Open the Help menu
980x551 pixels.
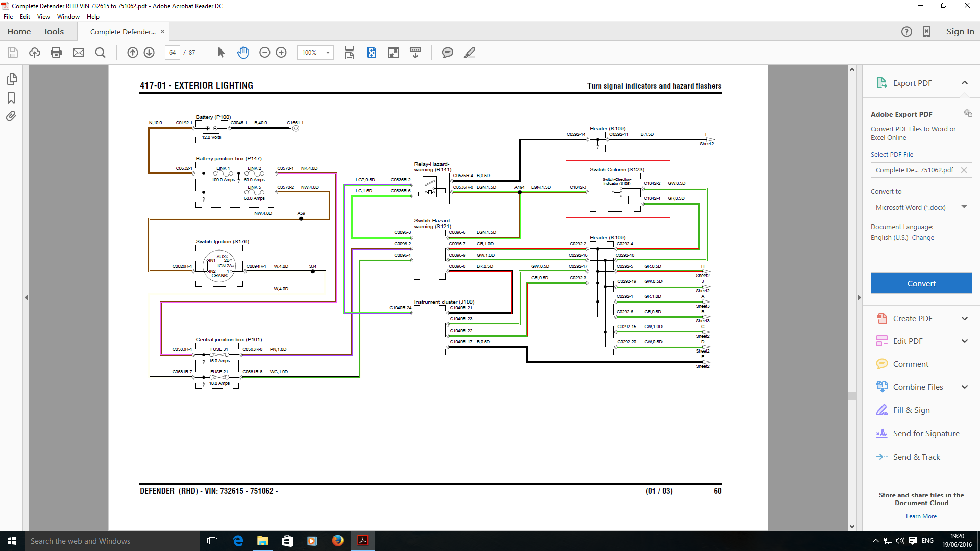point(93,17)
